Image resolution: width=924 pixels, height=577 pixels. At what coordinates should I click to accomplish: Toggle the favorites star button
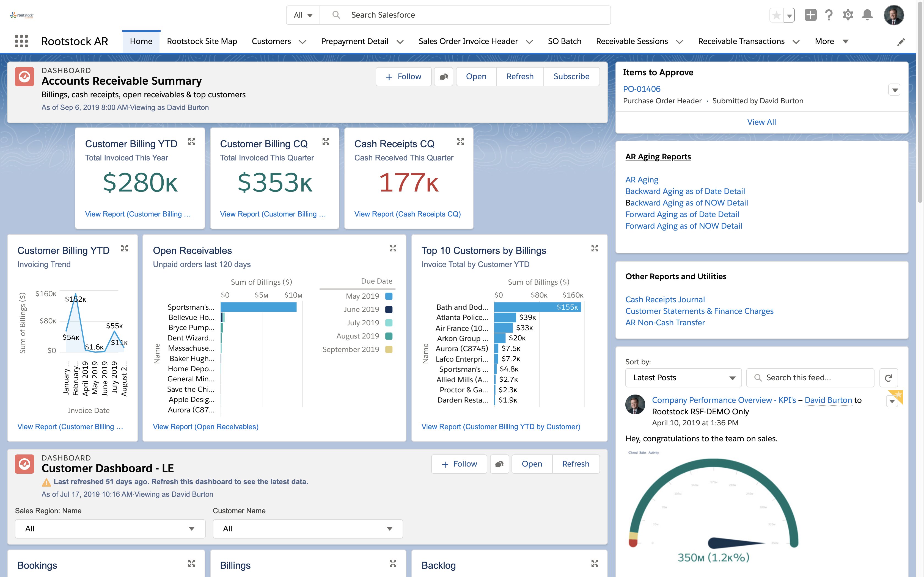(x=776, y=15)
